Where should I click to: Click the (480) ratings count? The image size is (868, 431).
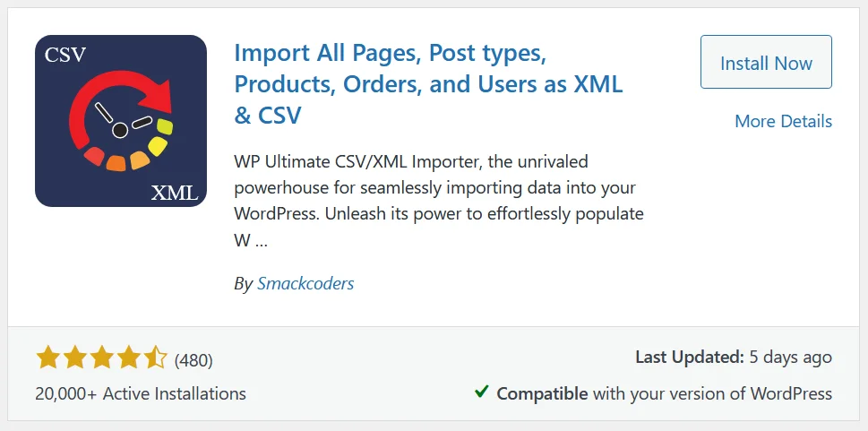[193, 360]
